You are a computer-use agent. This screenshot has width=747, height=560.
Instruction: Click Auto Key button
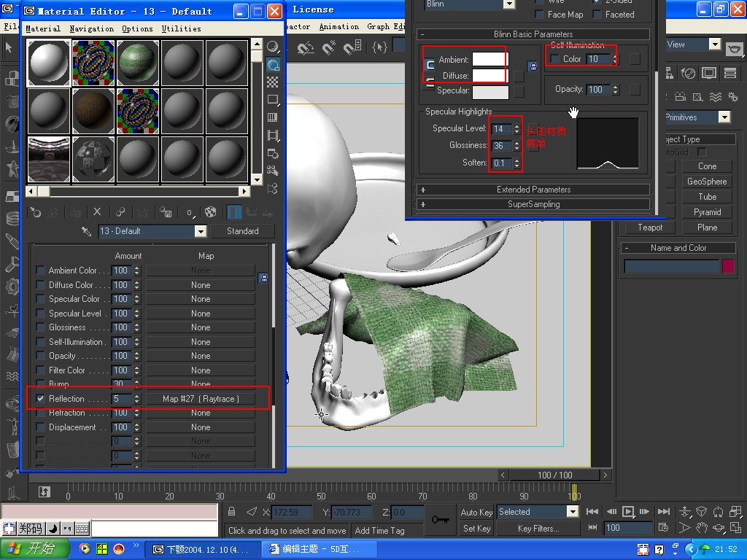click(476, 513)
